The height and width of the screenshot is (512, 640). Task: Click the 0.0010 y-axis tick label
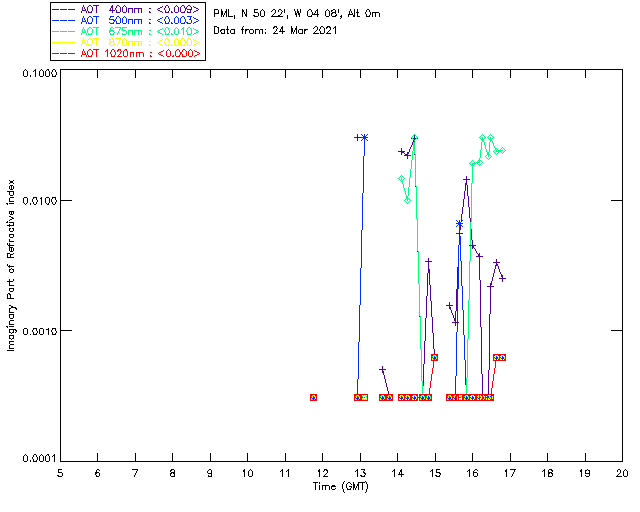tap(39, 330)
